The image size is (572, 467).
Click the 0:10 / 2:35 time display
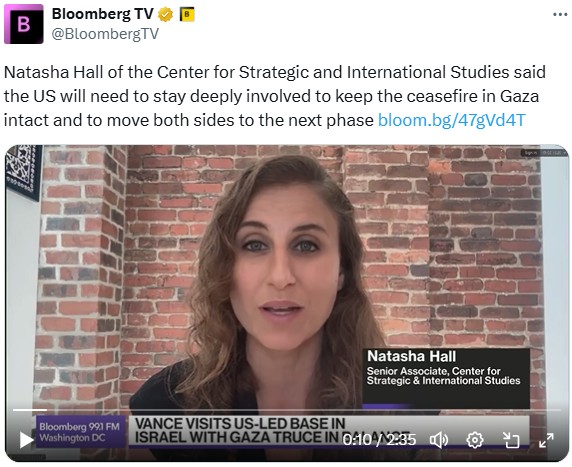point(379,440)
